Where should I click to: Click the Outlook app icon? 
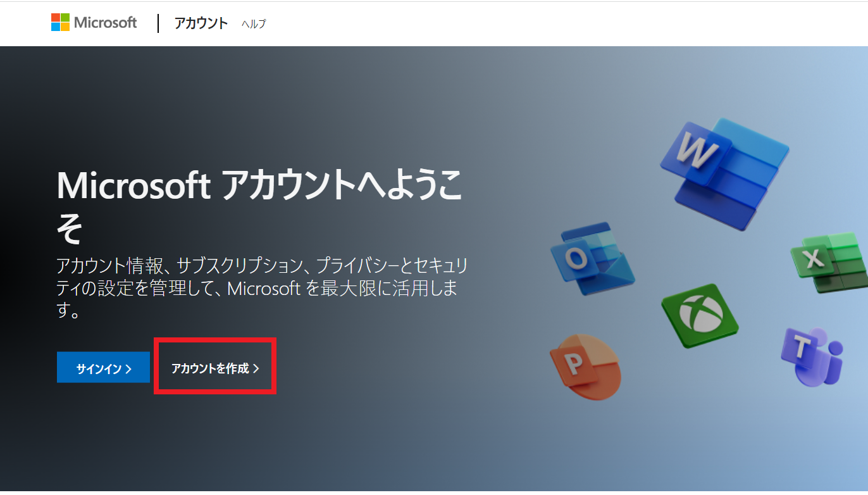591,258
